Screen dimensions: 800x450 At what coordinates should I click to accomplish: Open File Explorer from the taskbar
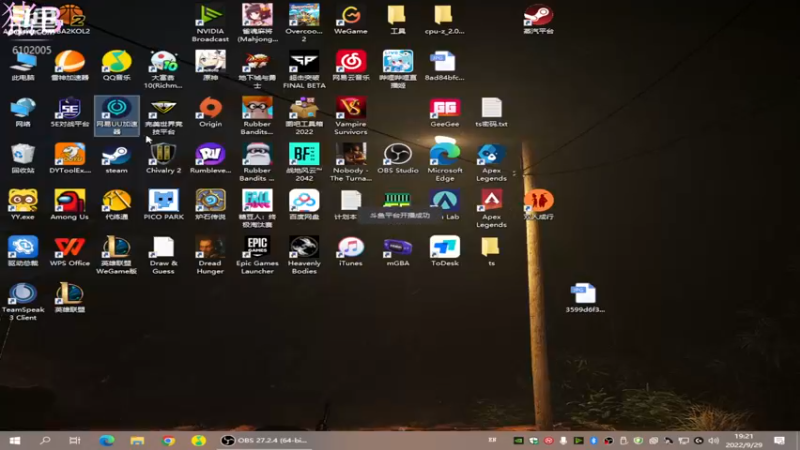pos(137,440)
